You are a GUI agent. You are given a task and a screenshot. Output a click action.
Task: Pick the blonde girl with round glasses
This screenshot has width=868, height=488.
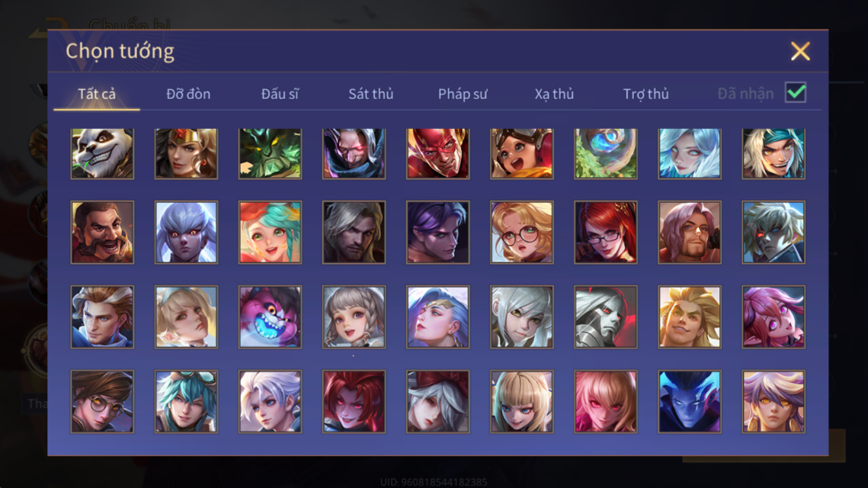tap(521, 232)
